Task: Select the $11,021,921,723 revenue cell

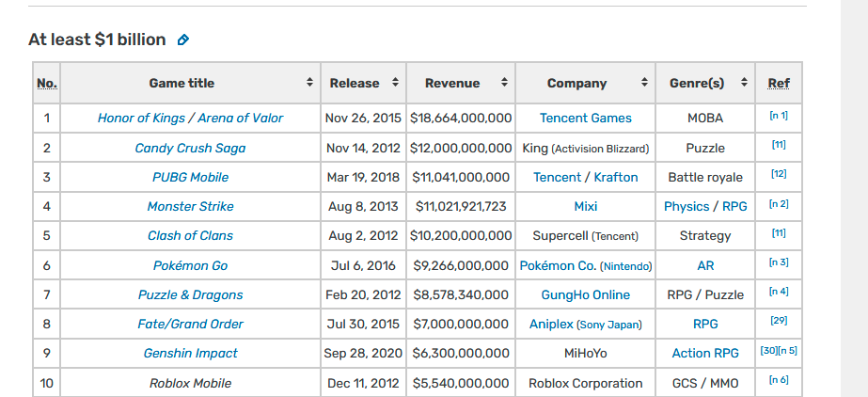Action: 461,207
